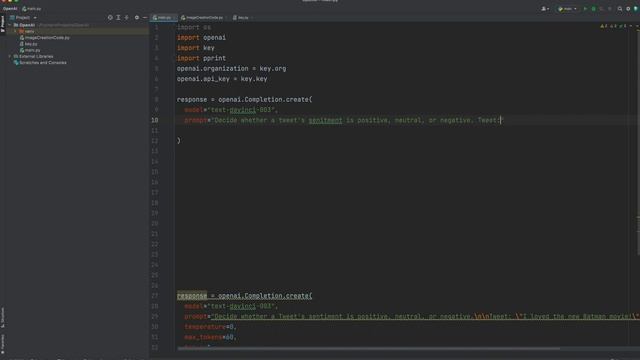Select key.py in project tree
This screenshot has width=640, height=360.
[x=29, y=44]
